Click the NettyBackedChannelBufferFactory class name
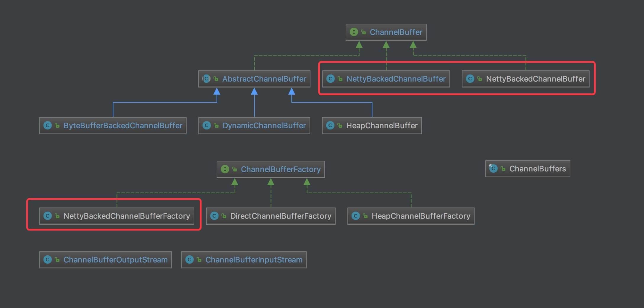This screenshot has height=308, width=644. click(x=127, y=216)
